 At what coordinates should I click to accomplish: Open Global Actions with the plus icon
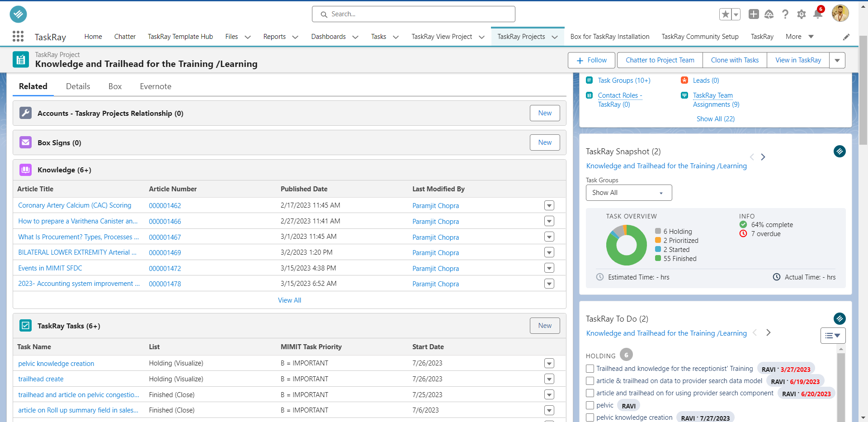[x=753, y=14]
